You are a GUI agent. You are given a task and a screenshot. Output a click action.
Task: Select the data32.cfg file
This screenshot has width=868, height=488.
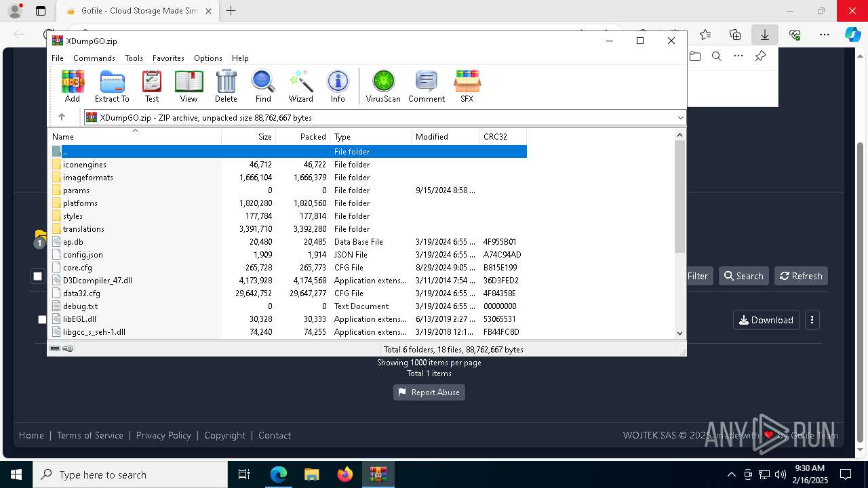(x=81, y=293)
